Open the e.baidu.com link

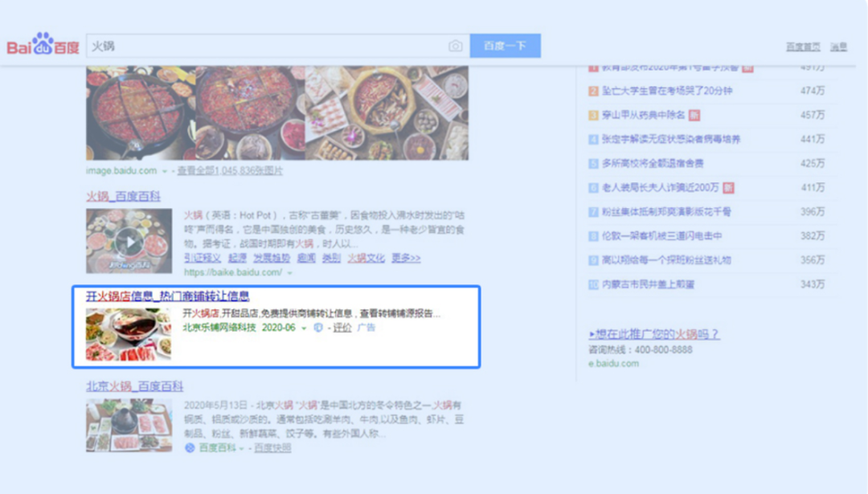pos(613,363)
